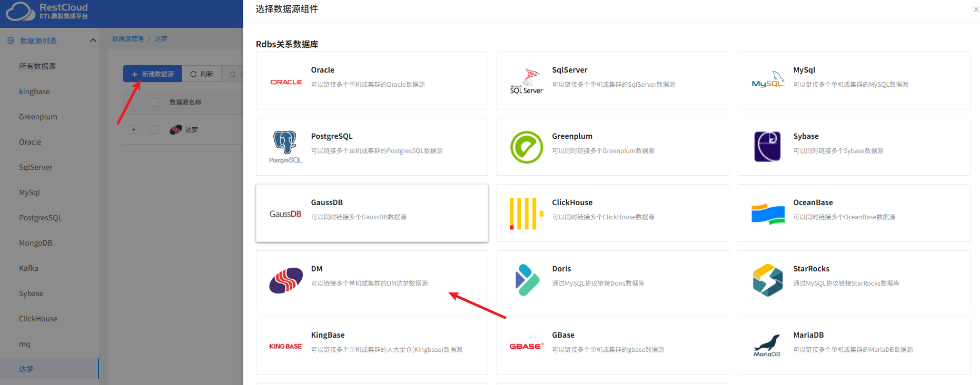Select the MySQL dolphin logo
980x385 pixels.
768,80
